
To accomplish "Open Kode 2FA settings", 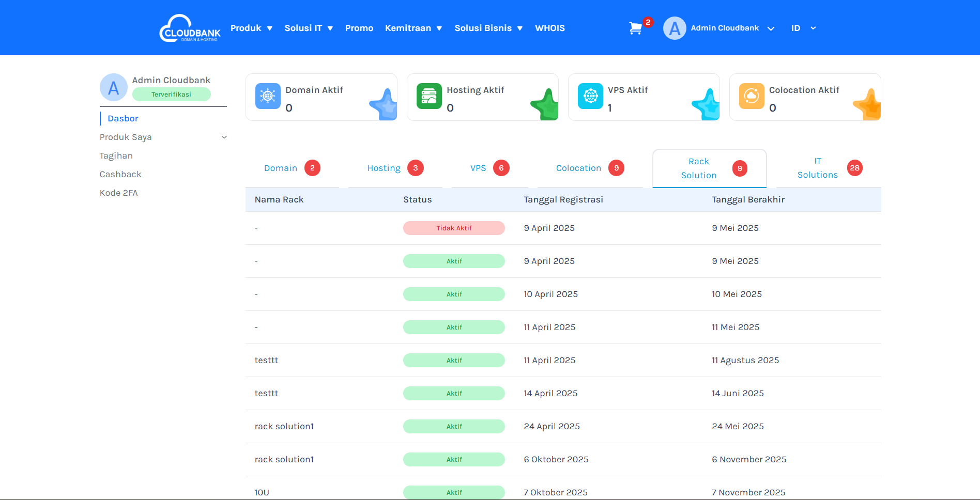I will [x=119, y=193].
